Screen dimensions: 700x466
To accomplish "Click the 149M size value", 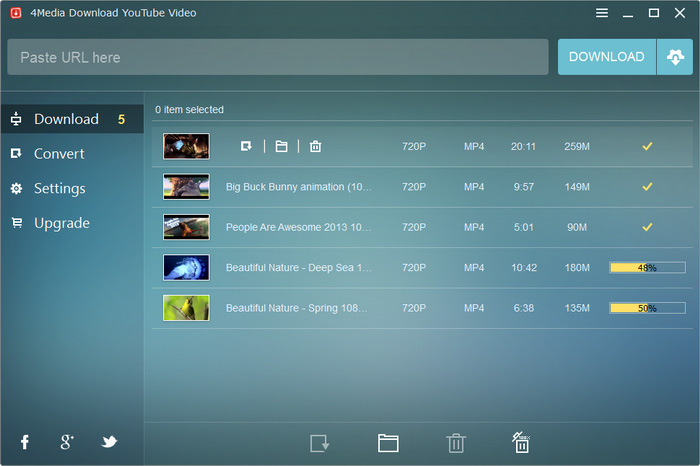I will tap(577, 187).
